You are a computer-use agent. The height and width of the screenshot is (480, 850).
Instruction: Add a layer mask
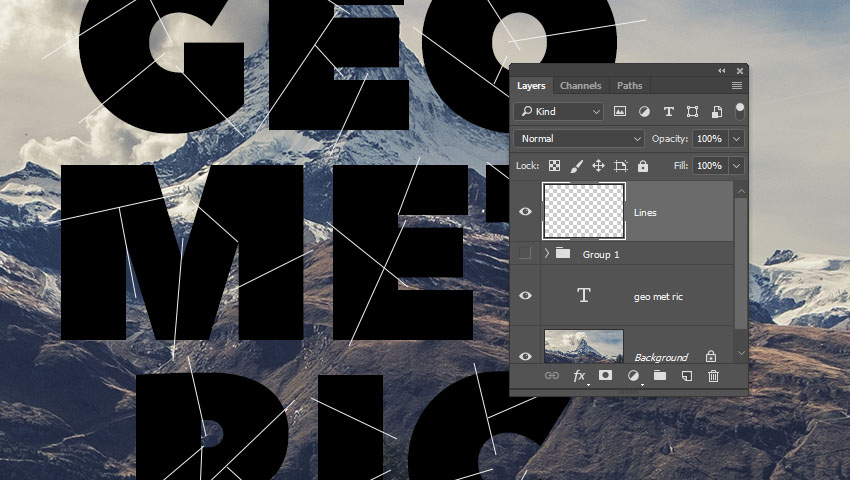606,375
